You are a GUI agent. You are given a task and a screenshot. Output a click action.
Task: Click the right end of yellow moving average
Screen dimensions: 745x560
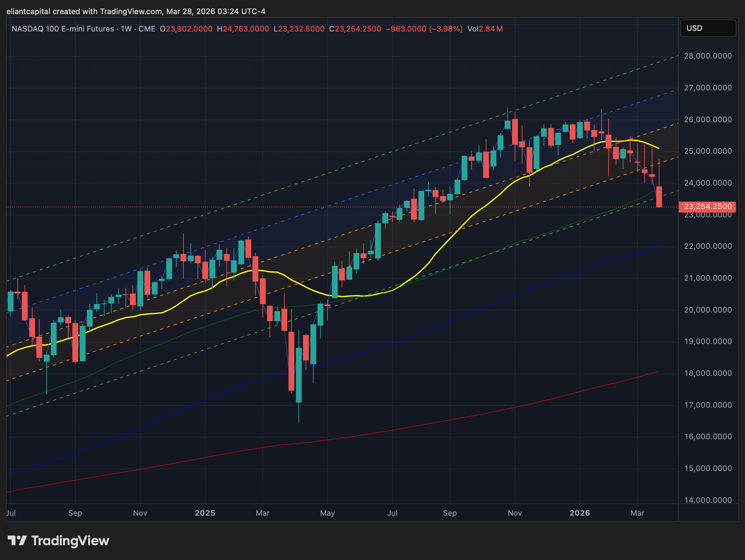pos(658,148)
